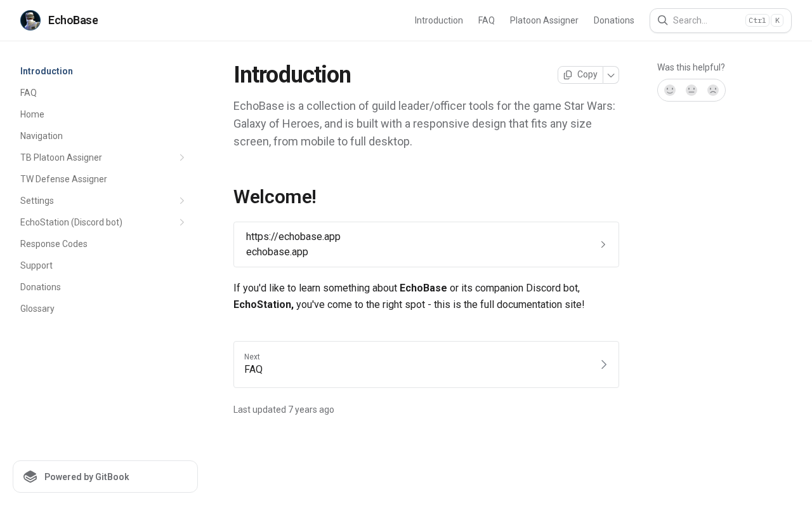Click the EchoBase logo avatar
This screenshot has height=508, width=812.
(x=30, y=20)
